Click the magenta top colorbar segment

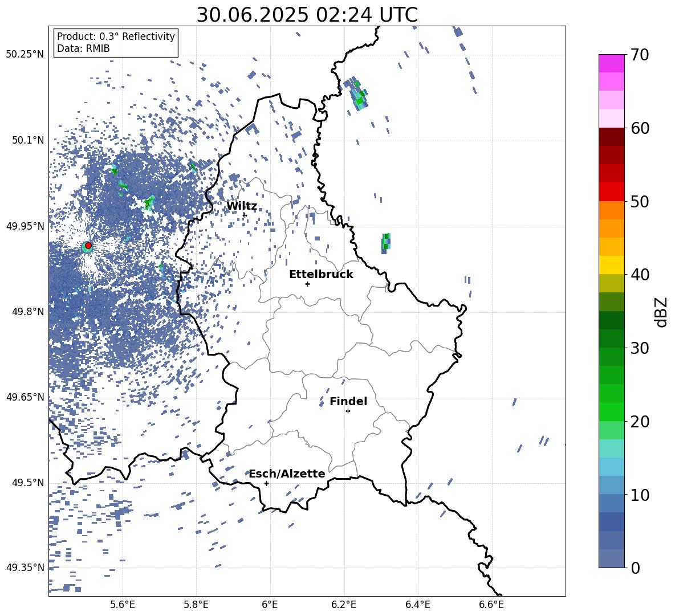[612, 63]
